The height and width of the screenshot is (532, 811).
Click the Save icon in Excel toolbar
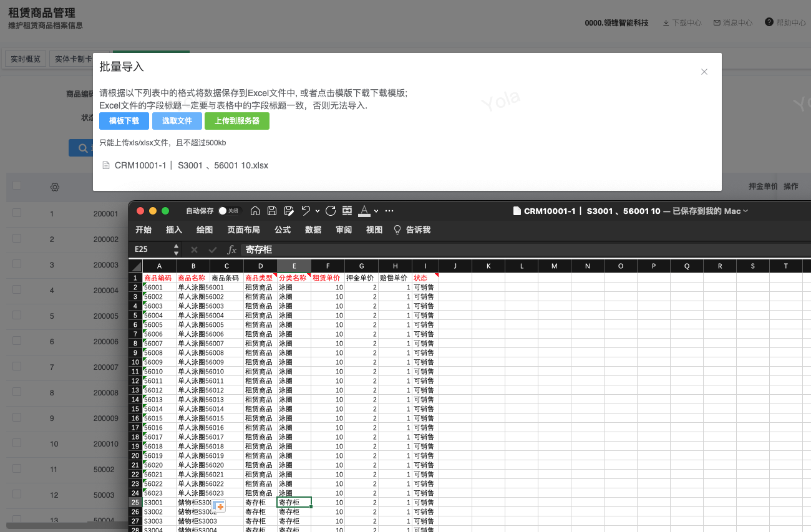click(272, 211)
